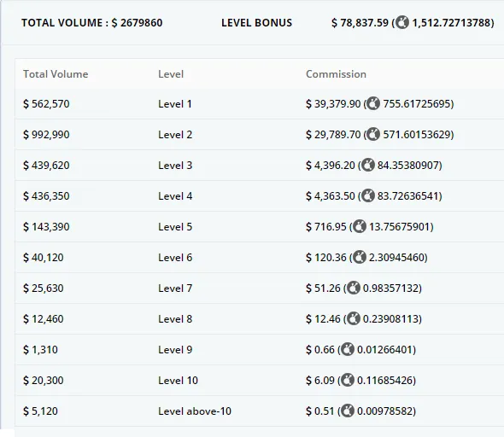Viewport: 504px width, 437px height.
Task: Click the $ 4,363.50 commission value
Action: (x=331, y=195)
